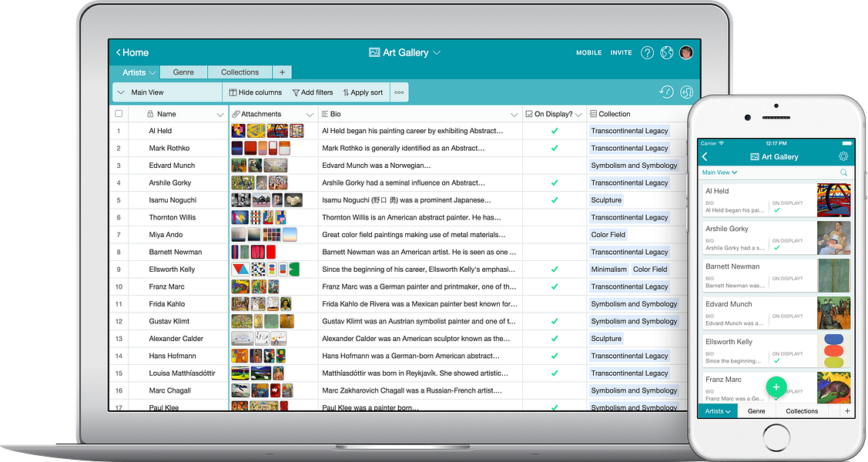Tap the Collections tab on phone
This screenshot has width=868, height=462.
pyautogui.click(x=802, y=411)
